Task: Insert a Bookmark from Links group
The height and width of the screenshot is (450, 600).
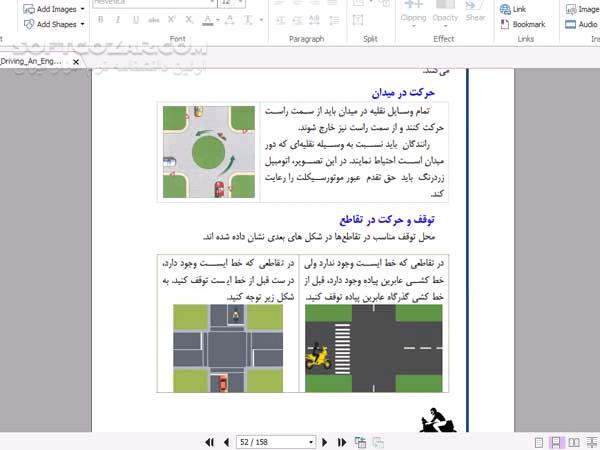Action: click(523, 24)
